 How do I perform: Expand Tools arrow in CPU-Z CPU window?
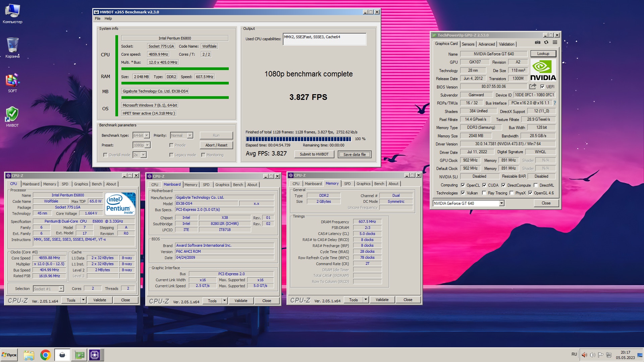(83, 300)
